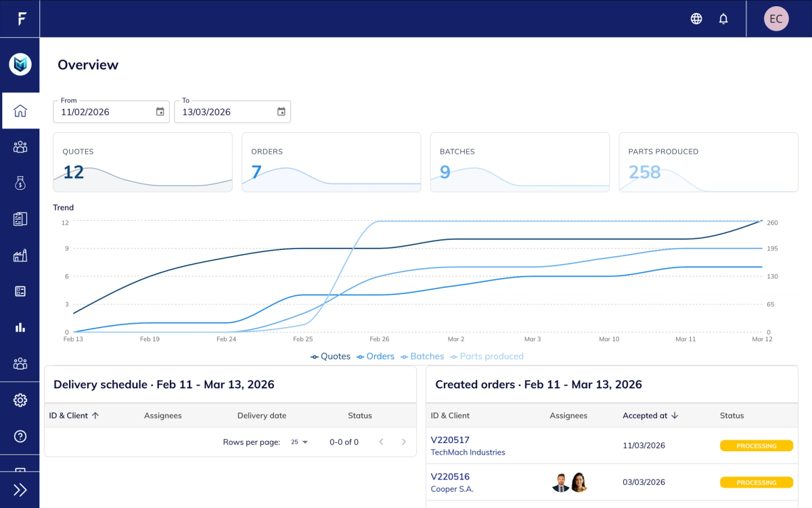Open the people icon just above Settings gear
The width and height of the screenshot is (812, 508).
coord(20,364)
